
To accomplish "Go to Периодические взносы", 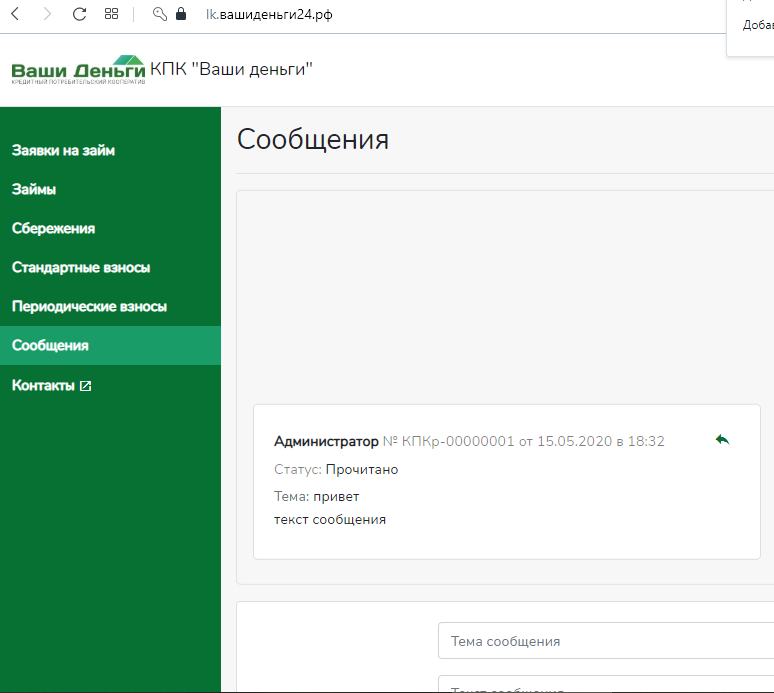I will [89, 307].
